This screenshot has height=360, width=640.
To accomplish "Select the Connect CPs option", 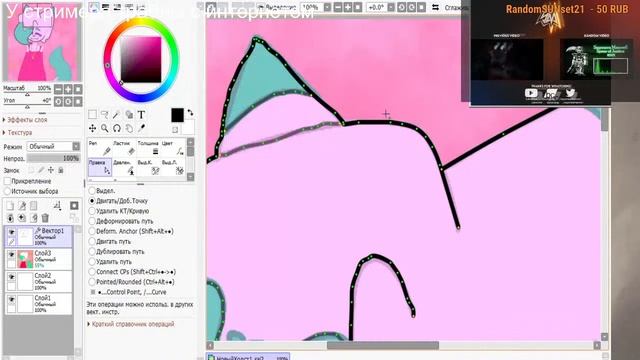I will tap(92, 271).
